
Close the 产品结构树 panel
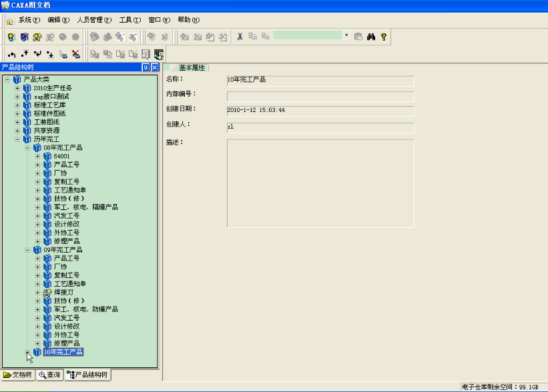[x=154, y=67]
